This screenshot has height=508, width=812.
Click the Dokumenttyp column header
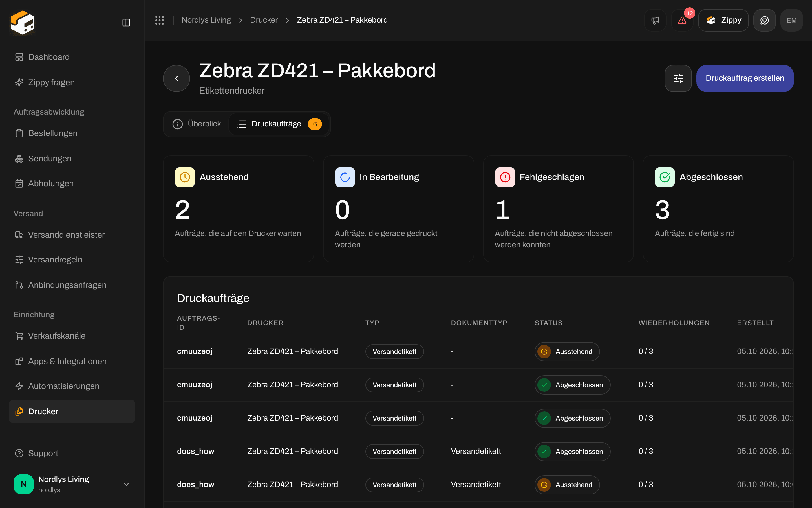[x=479, y=323]
